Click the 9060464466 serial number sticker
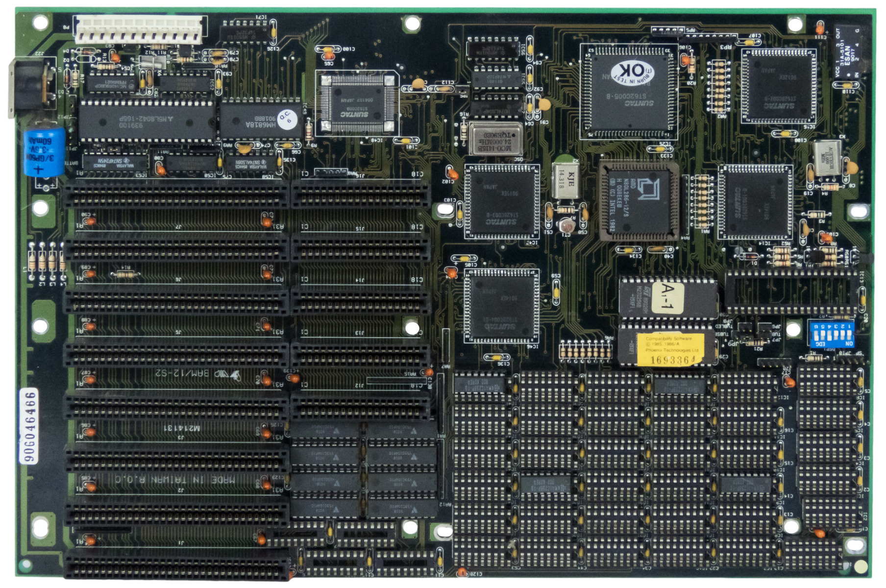This screenshot has width=886, height=588. [x=30, y=426]
